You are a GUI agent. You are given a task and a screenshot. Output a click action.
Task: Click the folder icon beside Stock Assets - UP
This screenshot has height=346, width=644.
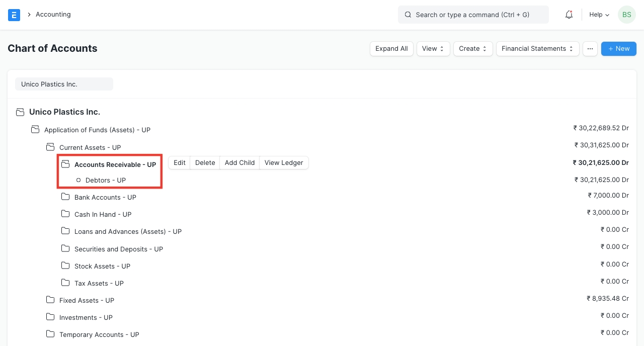(x=65, y=266)
